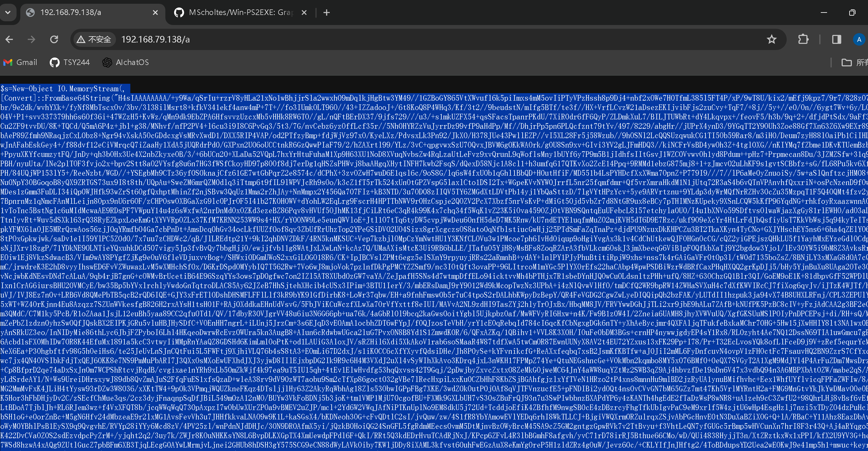Restore down the browser window
Image resolution: width=868 pixels, height=451 pixels.
tap(852, 13)
